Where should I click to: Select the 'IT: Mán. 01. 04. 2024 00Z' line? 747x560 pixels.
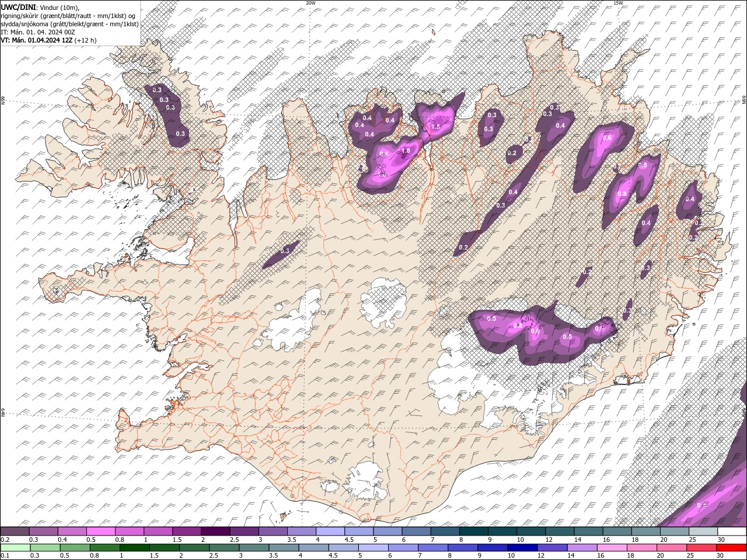coord(39,32)
